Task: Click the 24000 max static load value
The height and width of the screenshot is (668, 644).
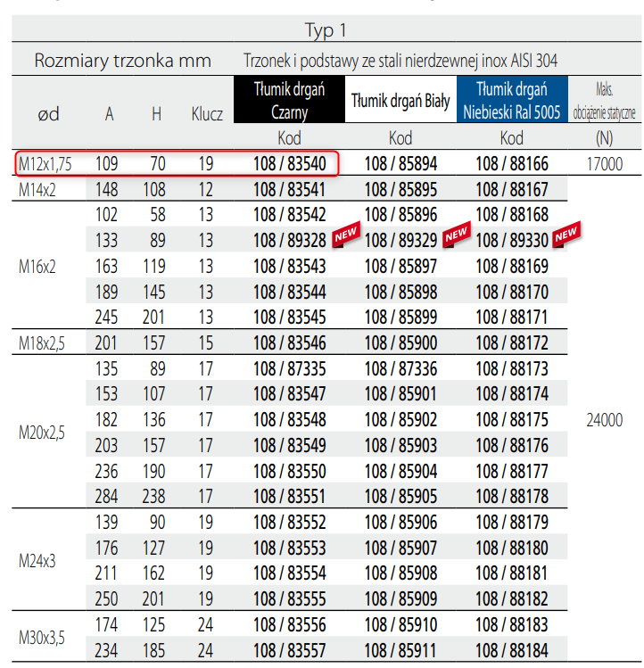Action: pos(604,420)
